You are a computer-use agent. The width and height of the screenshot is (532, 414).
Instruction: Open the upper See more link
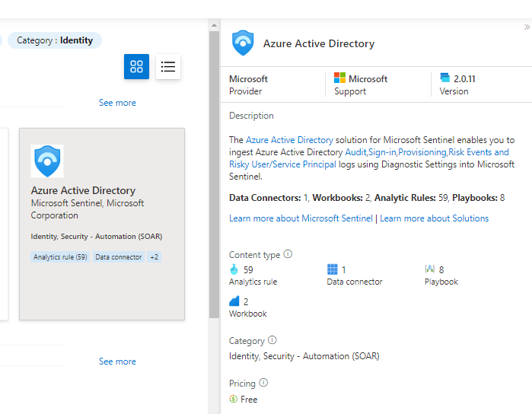(x=117, y=103)
